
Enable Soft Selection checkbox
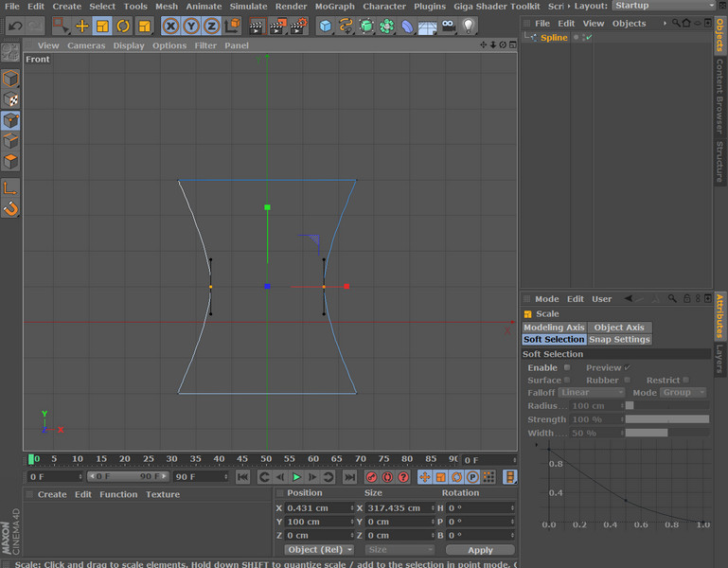567,367
